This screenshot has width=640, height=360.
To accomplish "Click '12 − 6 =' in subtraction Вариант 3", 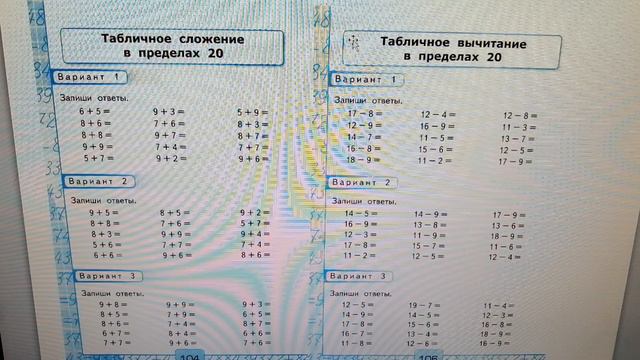I will point(422,344).
